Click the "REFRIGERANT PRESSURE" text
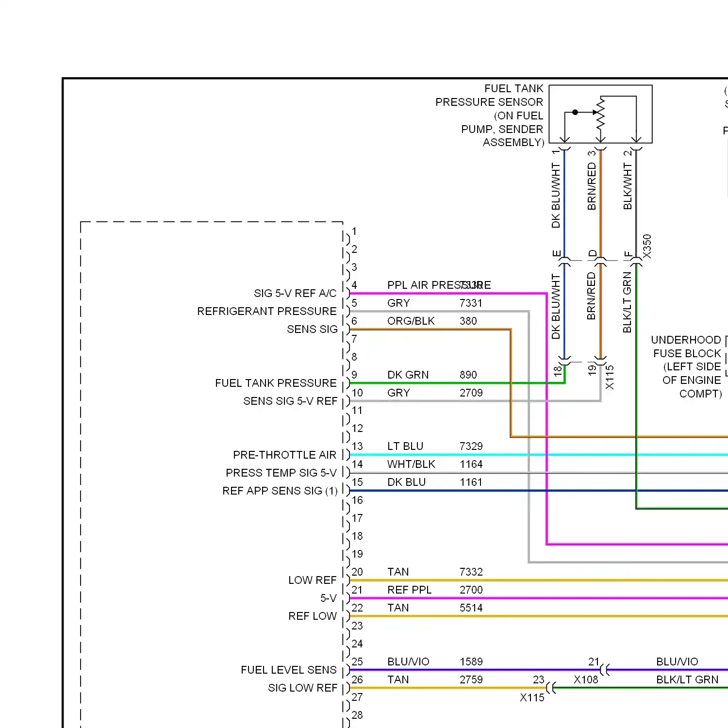The image size is (728, 728). coord(266,311)
